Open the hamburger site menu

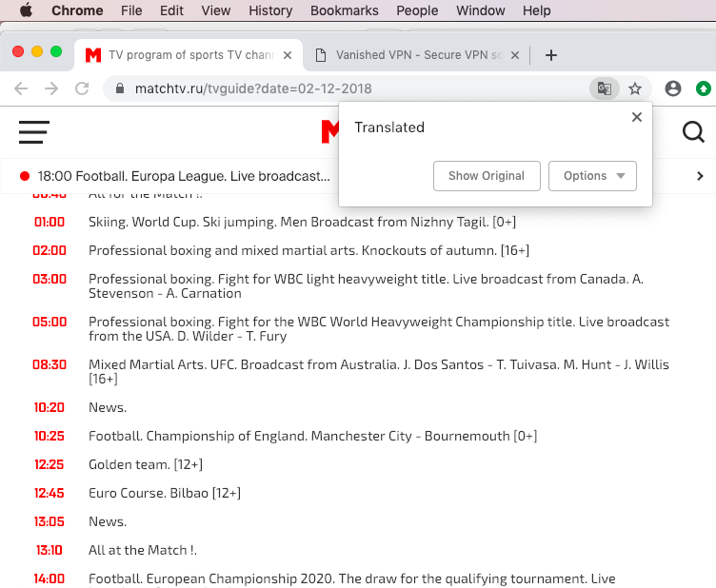[x=33, y=132]
